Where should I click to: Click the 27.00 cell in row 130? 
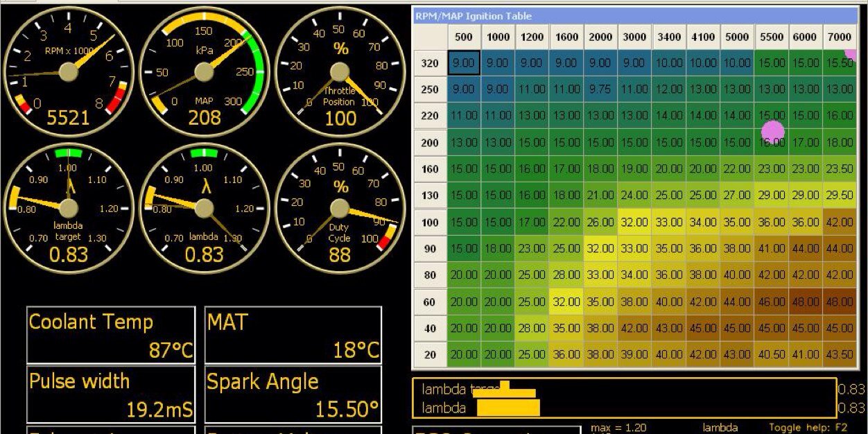point(736,196)
